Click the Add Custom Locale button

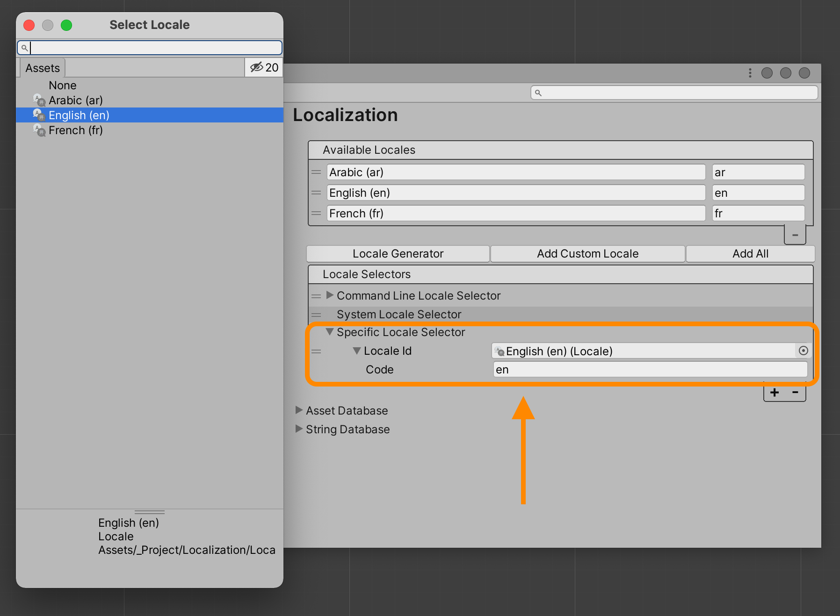pos(587,253)
